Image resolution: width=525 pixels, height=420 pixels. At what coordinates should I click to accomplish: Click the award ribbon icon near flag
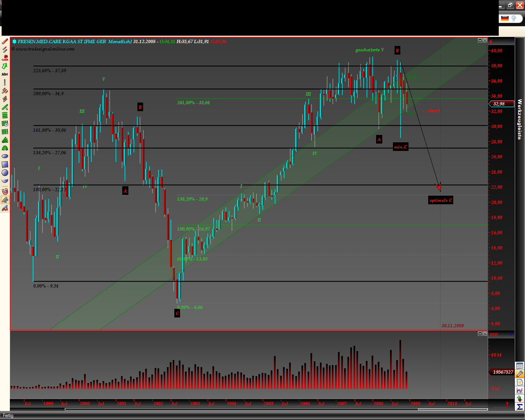point(514,18)
